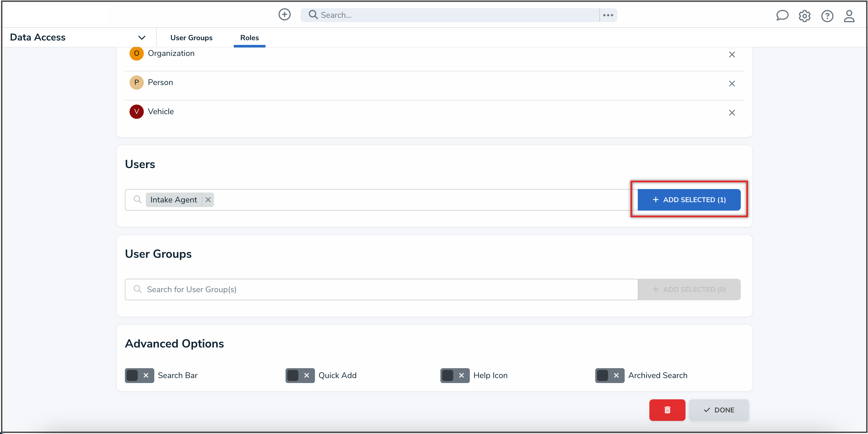Screen dimensions: 868x434
Task: Open the user profile icon
Action: point(849,16)
